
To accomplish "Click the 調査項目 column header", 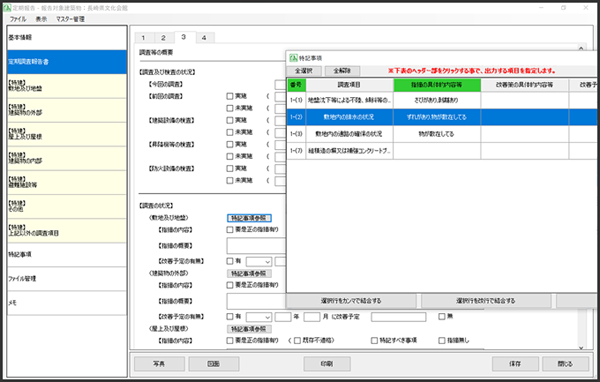I will pyautogui.click(x=349, y=85).
